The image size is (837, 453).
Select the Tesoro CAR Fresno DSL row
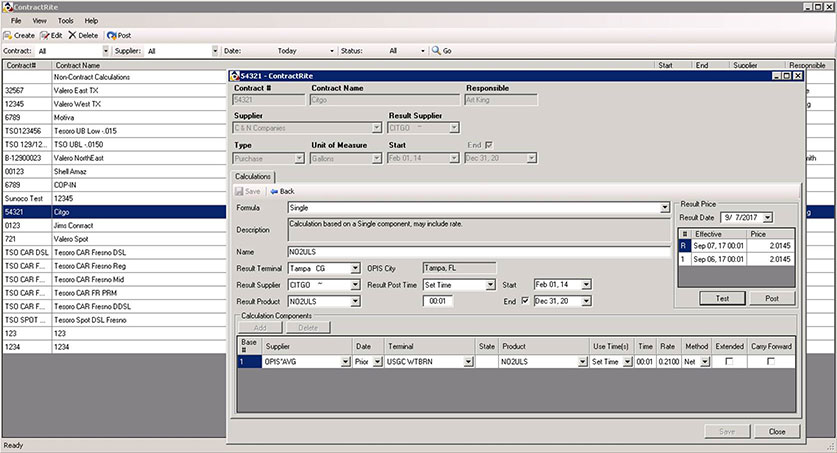click(x=114, y=252)
